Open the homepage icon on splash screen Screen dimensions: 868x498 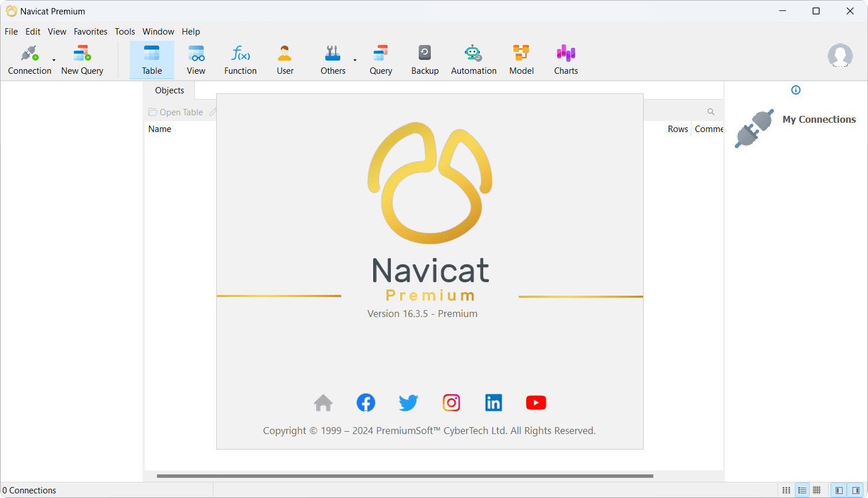click(323, 402)
